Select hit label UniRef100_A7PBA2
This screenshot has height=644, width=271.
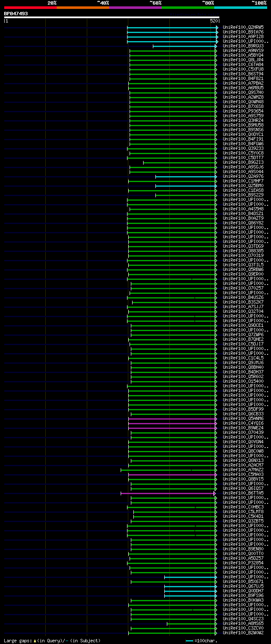click(243, 83)
